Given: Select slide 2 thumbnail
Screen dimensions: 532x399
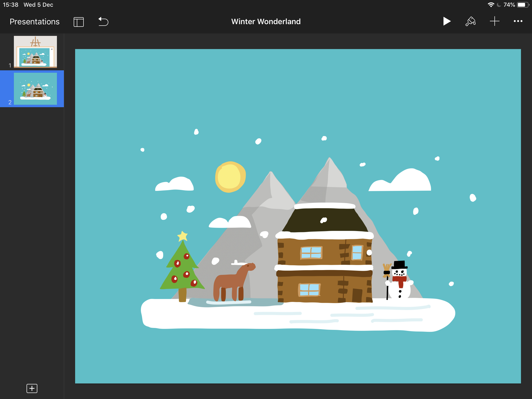Looking at the screenshot, I should click(x=35, y=89).
